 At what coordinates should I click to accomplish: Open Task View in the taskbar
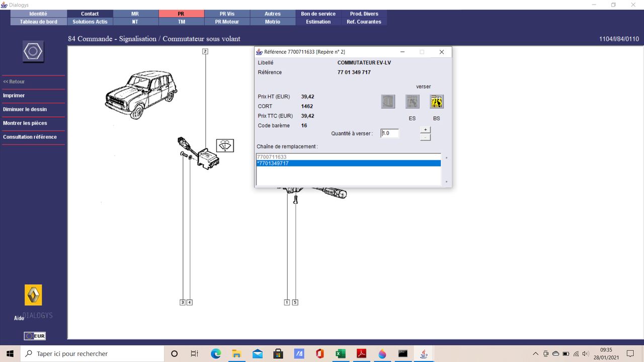coord(195,353)
